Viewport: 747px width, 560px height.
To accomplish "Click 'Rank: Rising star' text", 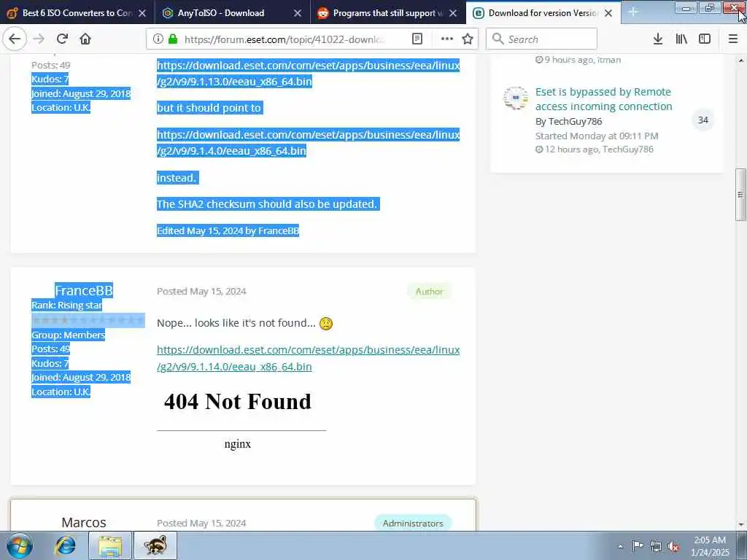I will tap(66, 306).
